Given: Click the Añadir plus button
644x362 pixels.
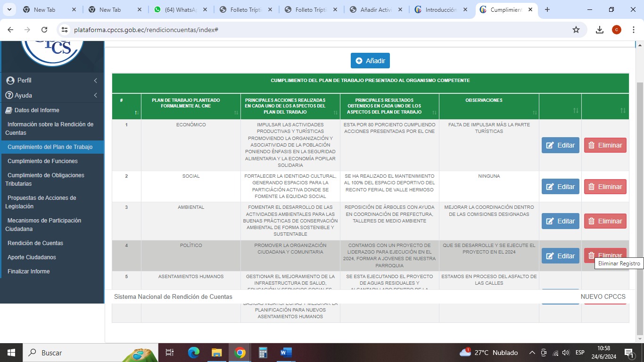Looking at the screenshot, I should 370,61.
